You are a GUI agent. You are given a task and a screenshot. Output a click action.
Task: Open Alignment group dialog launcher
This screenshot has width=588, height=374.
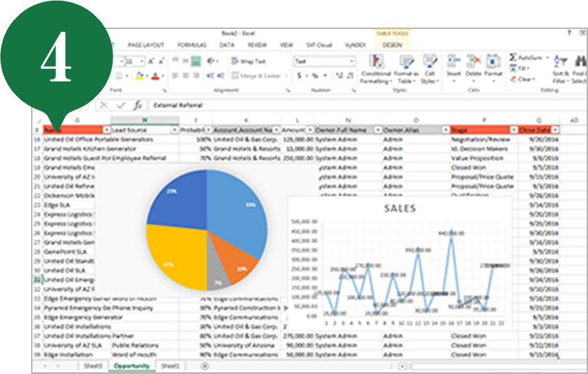pyautogui.click(x=288, y=90)
